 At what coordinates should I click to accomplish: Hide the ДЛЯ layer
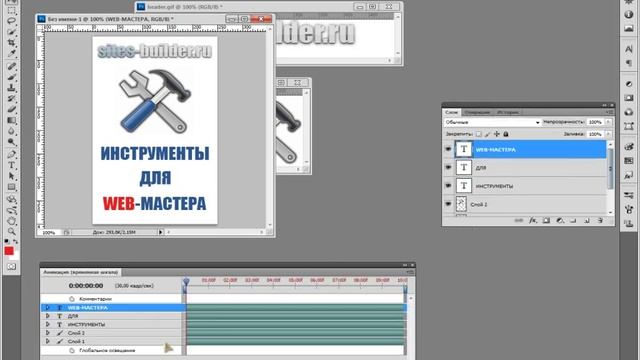448,167
